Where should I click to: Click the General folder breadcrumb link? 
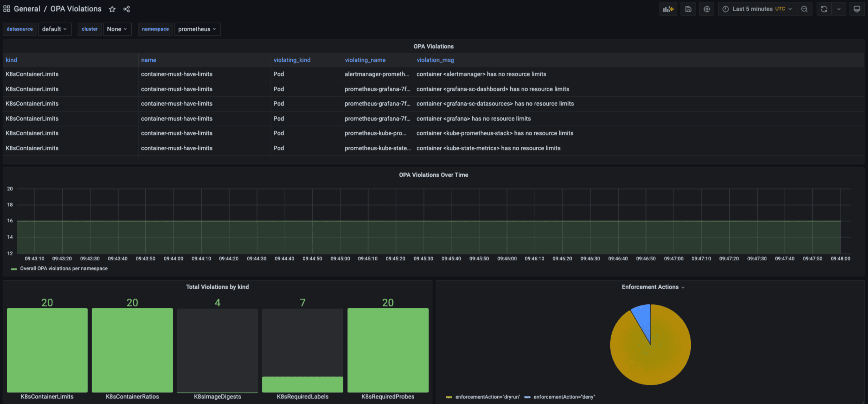(27, 9)
